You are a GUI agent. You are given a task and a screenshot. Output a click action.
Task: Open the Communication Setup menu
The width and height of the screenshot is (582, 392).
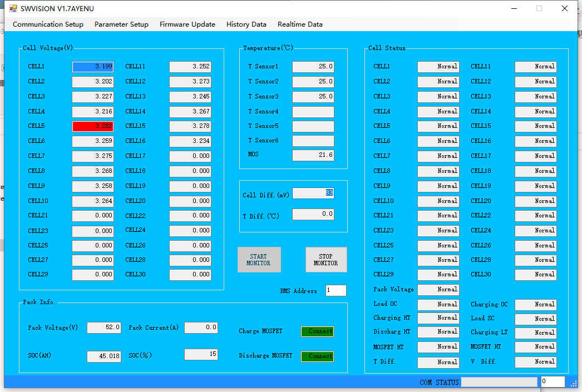(48, 24)
